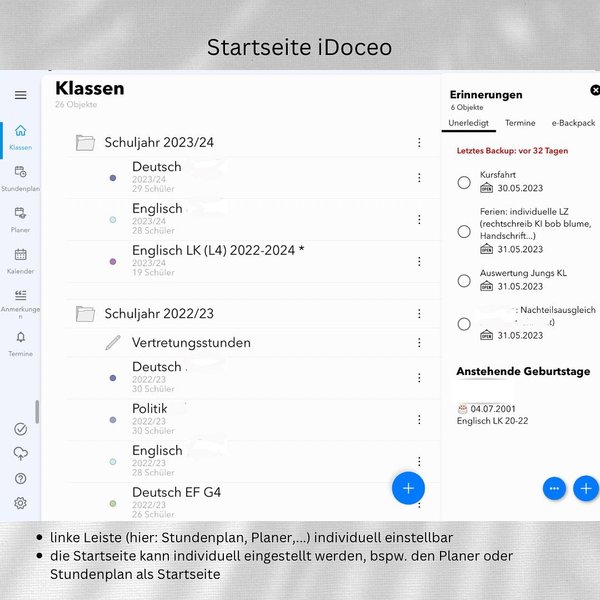Add a new class with blue plus
The width and height of the screenshot is (600, 600).
[x=408, y=488]
